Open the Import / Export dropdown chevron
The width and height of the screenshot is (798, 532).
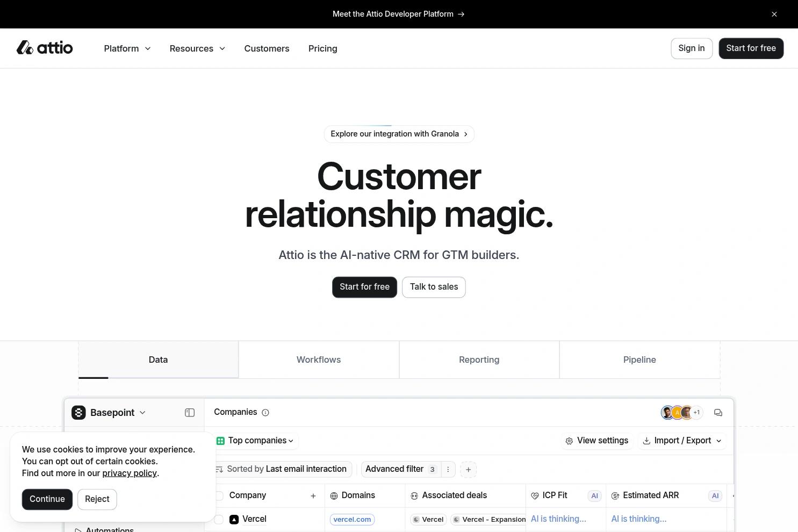[719, 441]
